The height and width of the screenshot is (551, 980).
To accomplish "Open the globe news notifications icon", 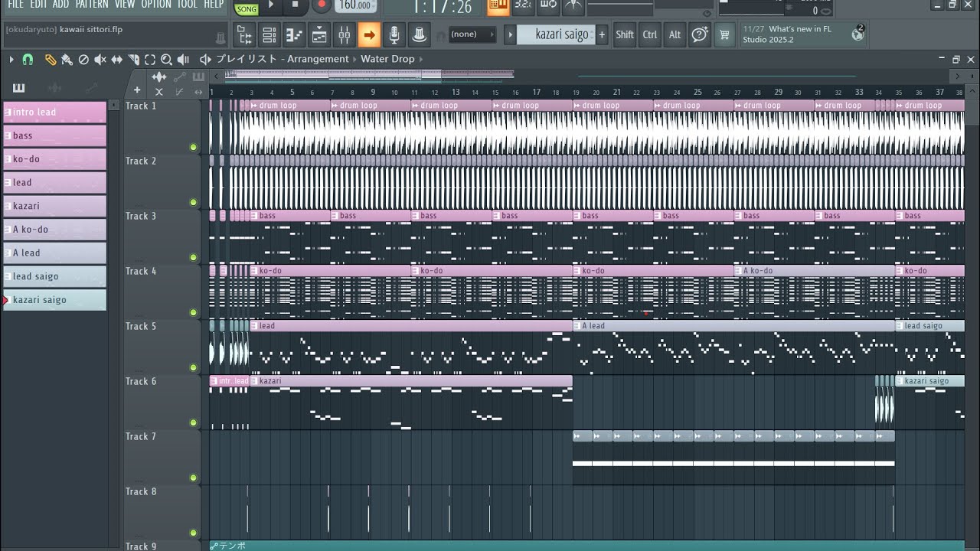I will pos(857,34).
